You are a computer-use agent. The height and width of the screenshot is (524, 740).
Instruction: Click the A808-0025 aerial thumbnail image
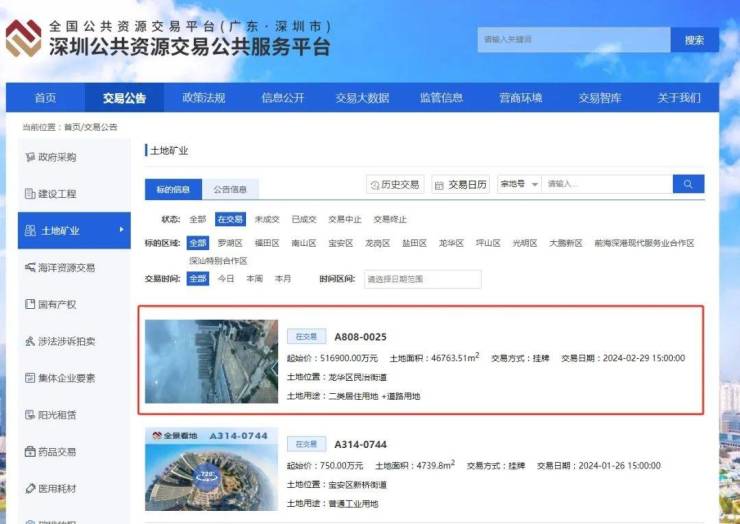coord(211,361)
